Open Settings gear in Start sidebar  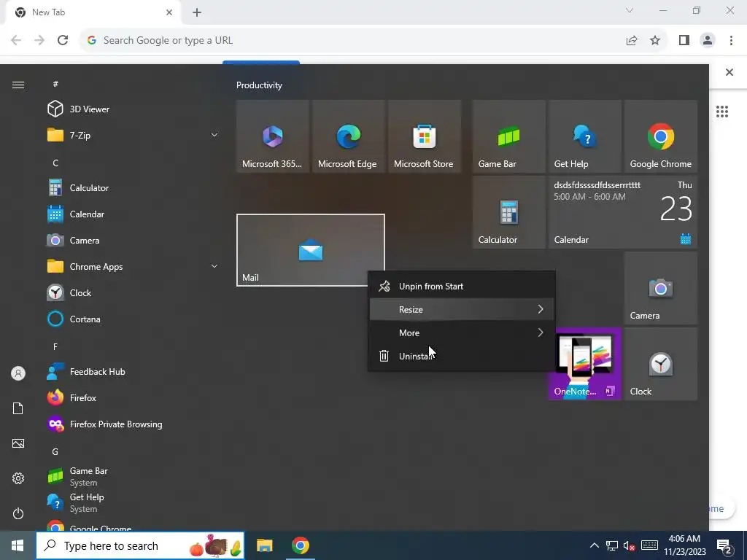click(x=18, y=478)
